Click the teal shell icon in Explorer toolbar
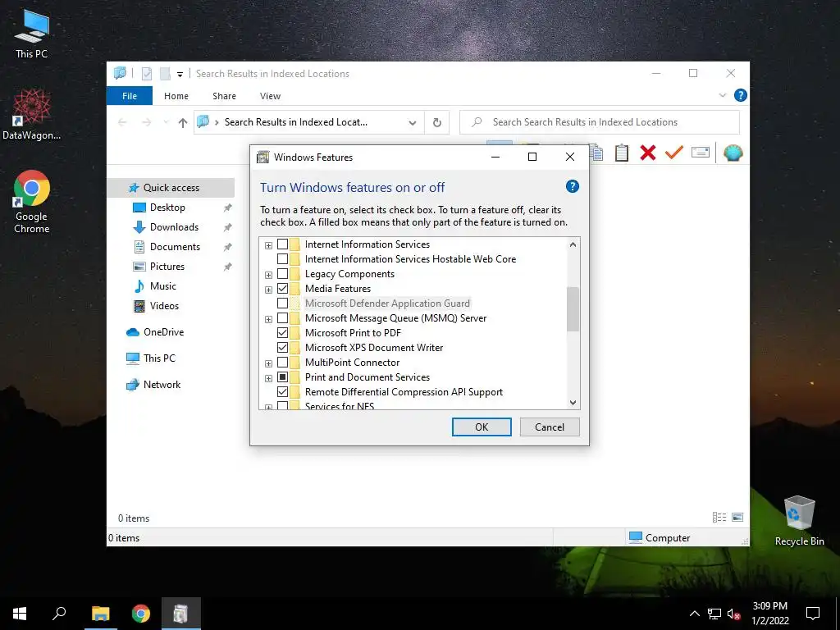Screen dimensions: 840x630 733,153
